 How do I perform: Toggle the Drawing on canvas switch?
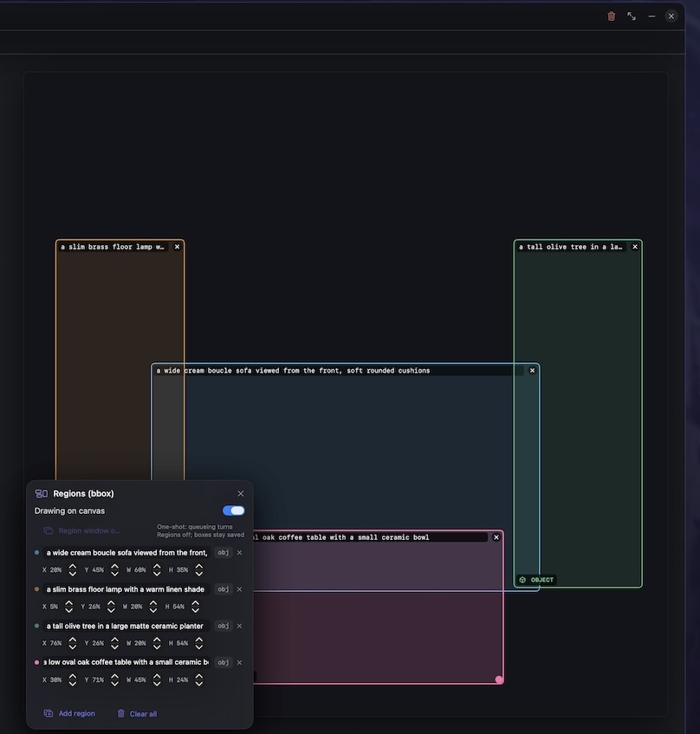(234, 510)
